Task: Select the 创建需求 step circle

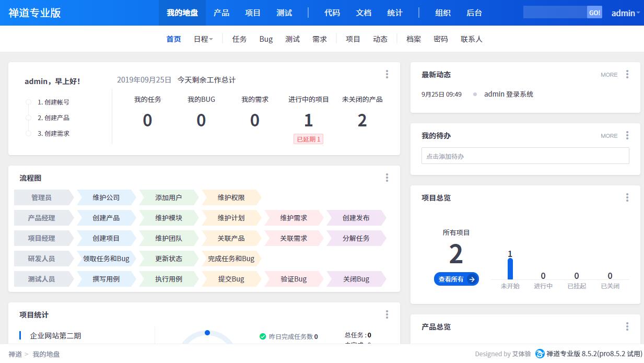Action: pos(29,134)
